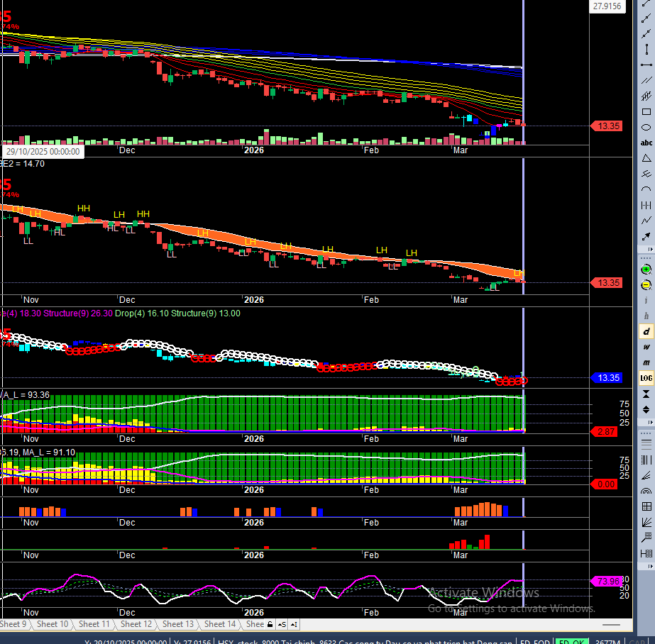This screenshot has width=655, height=644.
Task: Select the Parallel lines tool
Action: tap(646, 80)
